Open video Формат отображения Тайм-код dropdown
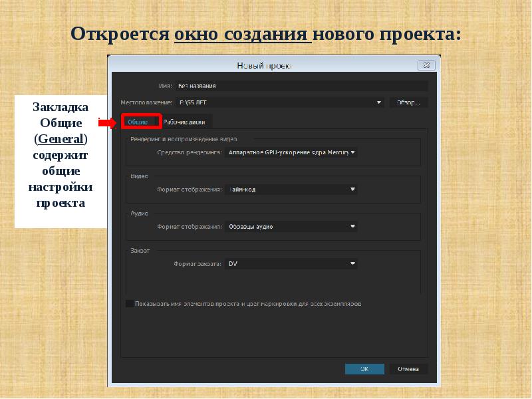This screenshot has height=399, width=532. point(291,190)
